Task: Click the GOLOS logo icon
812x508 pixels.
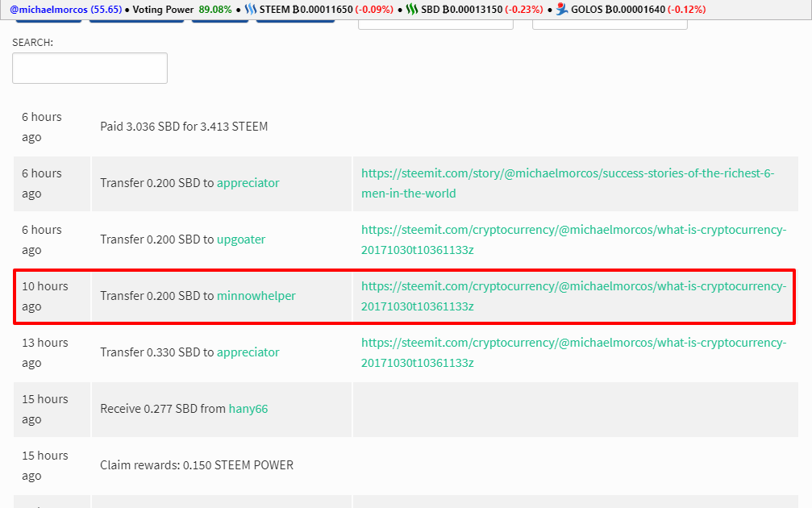Action: coord(562,10)
